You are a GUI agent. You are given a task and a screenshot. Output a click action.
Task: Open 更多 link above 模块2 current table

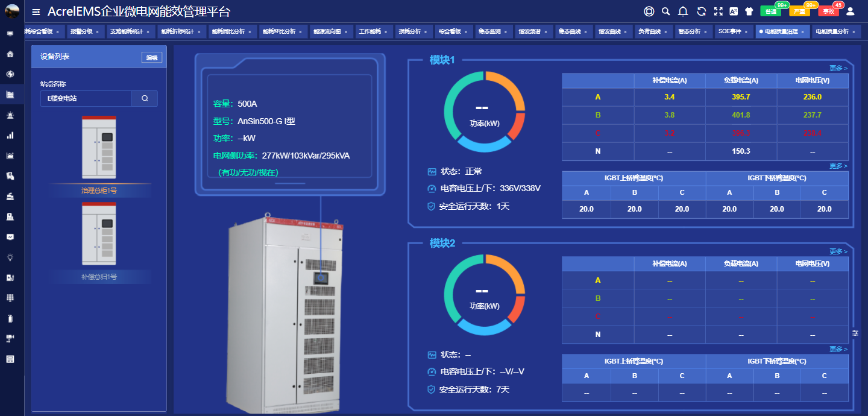(838, 251)
